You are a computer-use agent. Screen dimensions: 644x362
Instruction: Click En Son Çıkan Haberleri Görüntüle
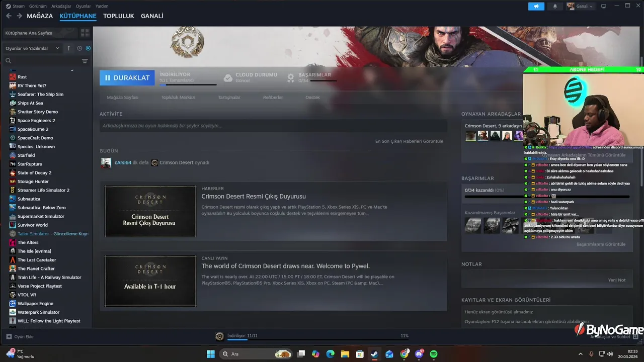(409, 141)
